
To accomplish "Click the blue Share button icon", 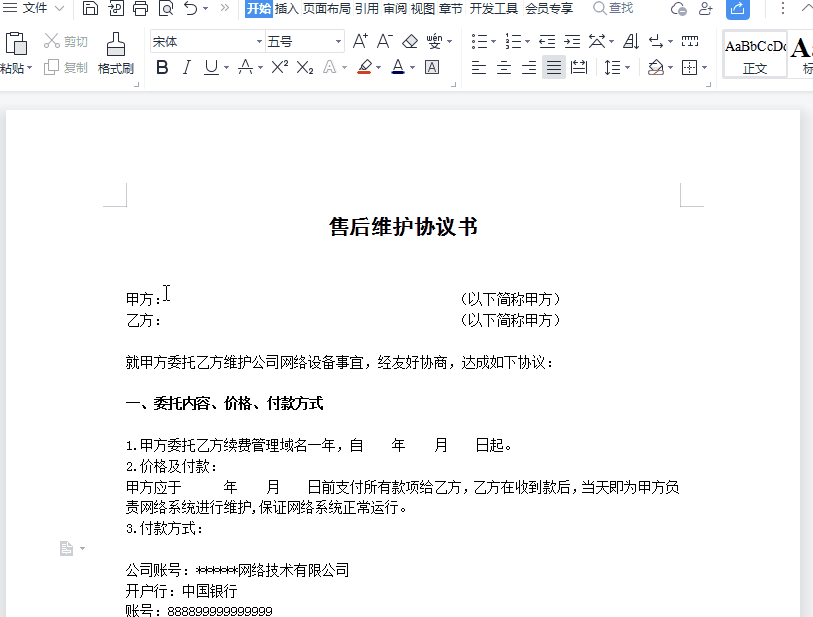I will [x=737, y=9].
